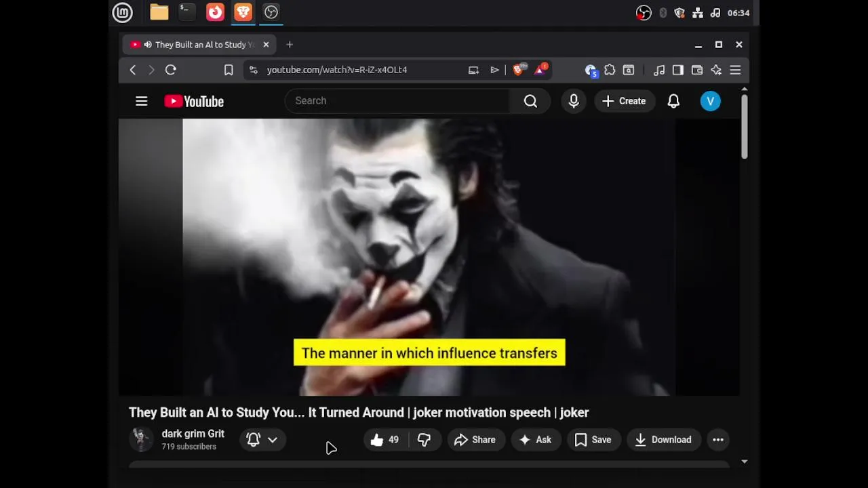Open the Create button

[x=625, y=101]
